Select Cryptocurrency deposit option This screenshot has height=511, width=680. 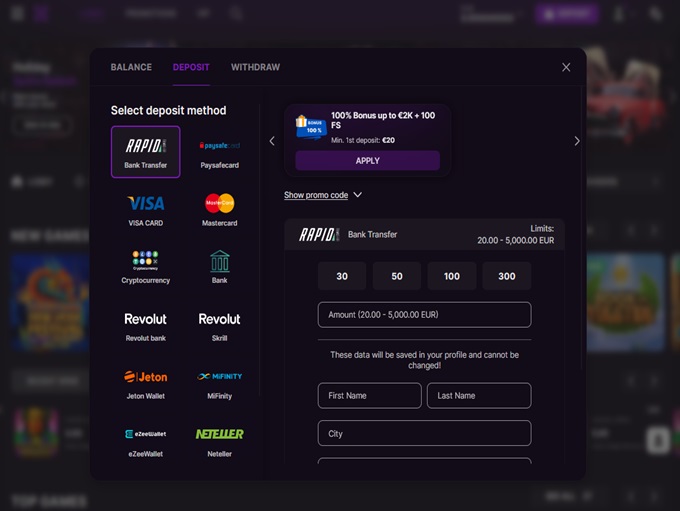pyautogui.click(x=146, y=267)
